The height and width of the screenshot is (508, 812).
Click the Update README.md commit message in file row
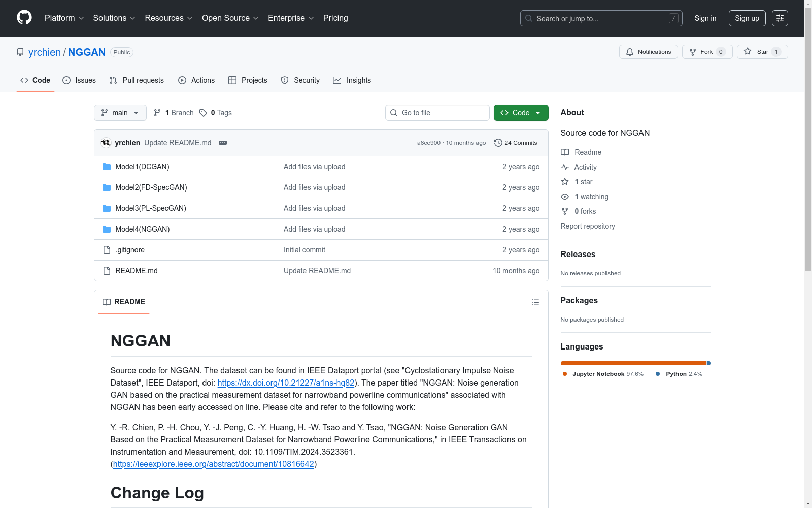(317, 271)
